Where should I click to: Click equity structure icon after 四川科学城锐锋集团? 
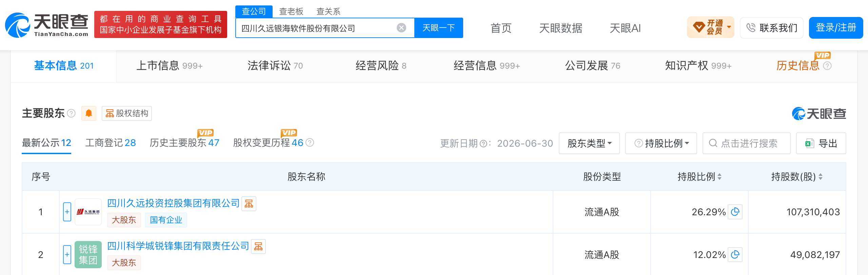258,246
